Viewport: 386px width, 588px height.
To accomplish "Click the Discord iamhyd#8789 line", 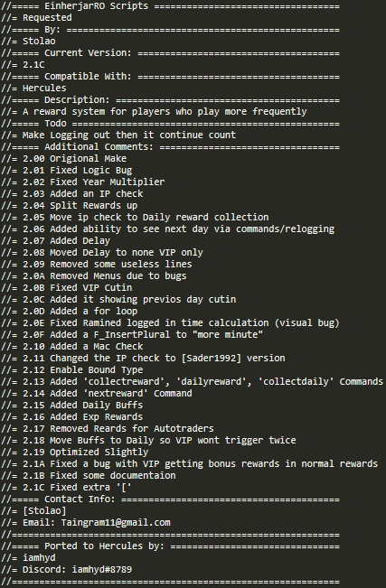I will pos(67,570).
